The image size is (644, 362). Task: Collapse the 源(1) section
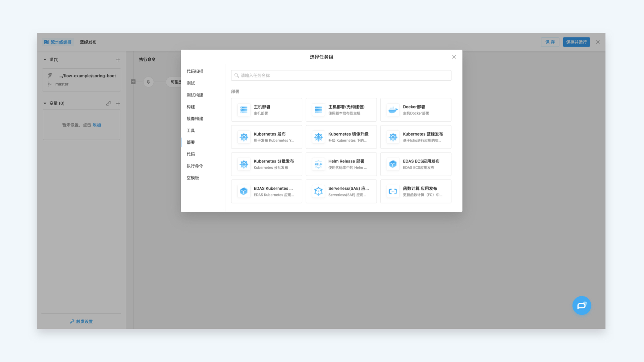pyautogui.click(x=45, y=59)
